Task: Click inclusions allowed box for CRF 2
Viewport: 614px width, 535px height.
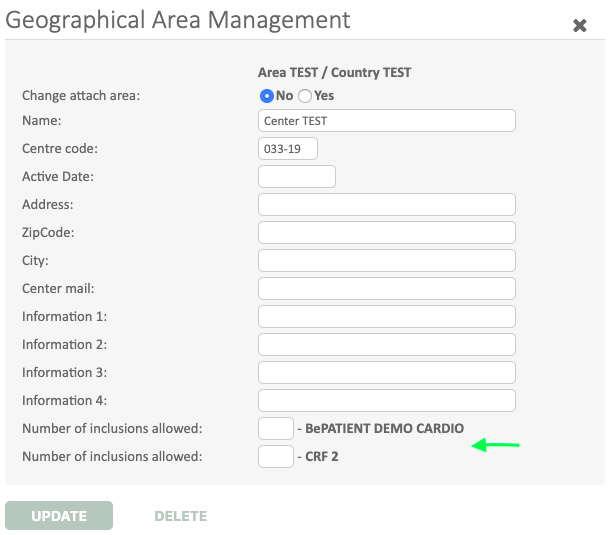Action: 275,457
